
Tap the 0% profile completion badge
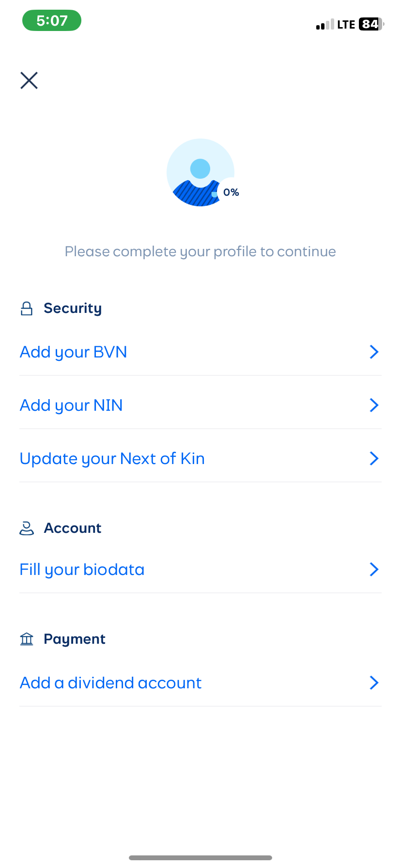coord(231,192)
